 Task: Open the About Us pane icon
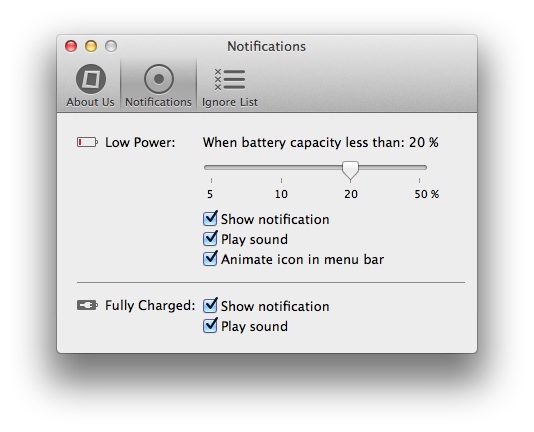coord(91,79)
